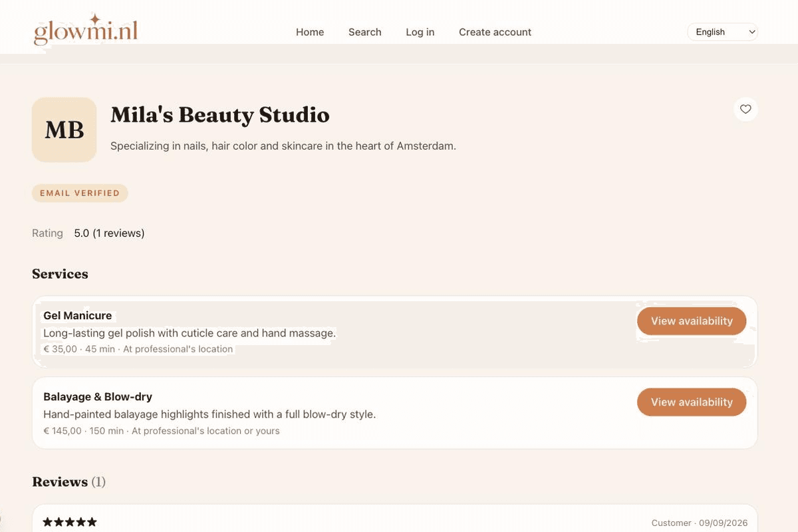This screenshot has height=532, width=798.
Task: Click the studio description about Amsterdam
Action: pyautogui.click(x=283, y=146)
